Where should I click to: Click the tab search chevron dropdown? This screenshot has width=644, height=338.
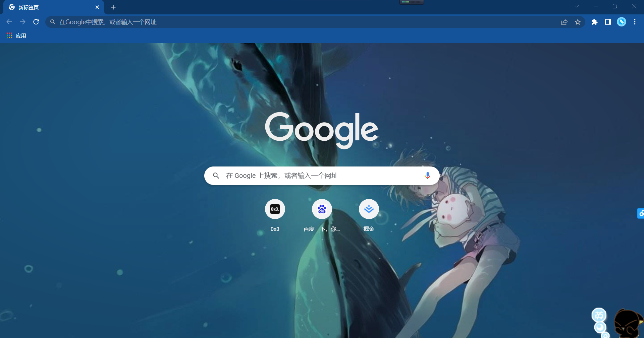tap(577, 6)
